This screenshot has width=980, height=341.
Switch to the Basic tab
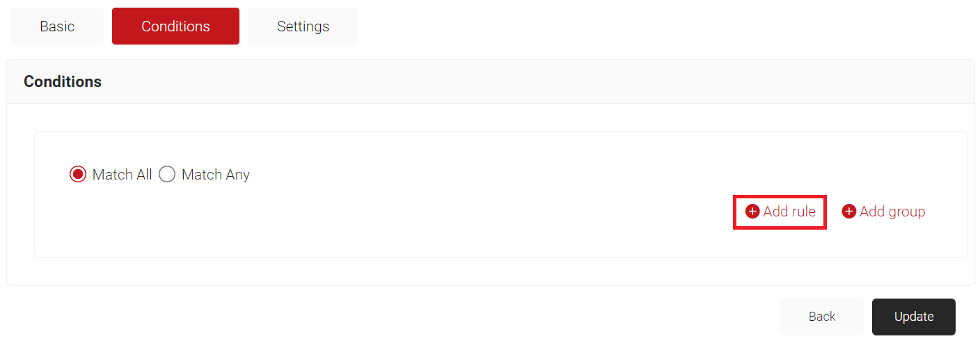click(x=57, y=26)
